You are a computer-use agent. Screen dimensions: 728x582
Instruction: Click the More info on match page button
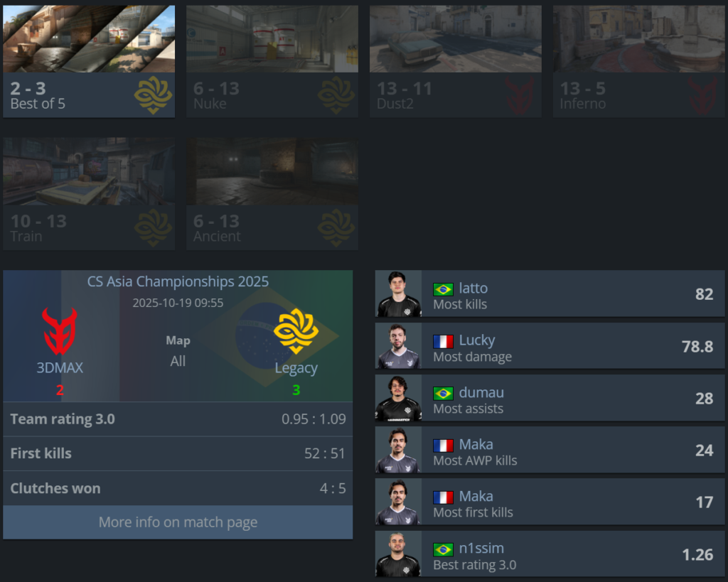click(x=178, y=522)
